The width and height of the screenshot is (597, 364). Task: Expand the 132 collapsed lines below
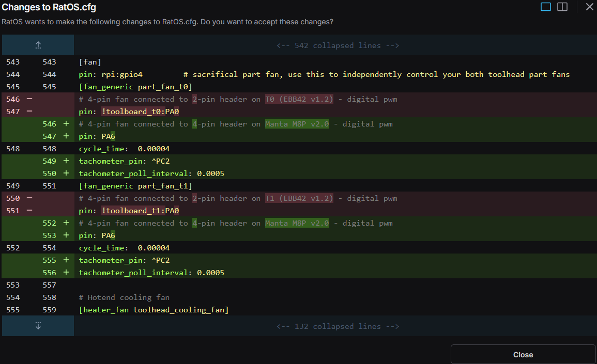coord(38,326)
